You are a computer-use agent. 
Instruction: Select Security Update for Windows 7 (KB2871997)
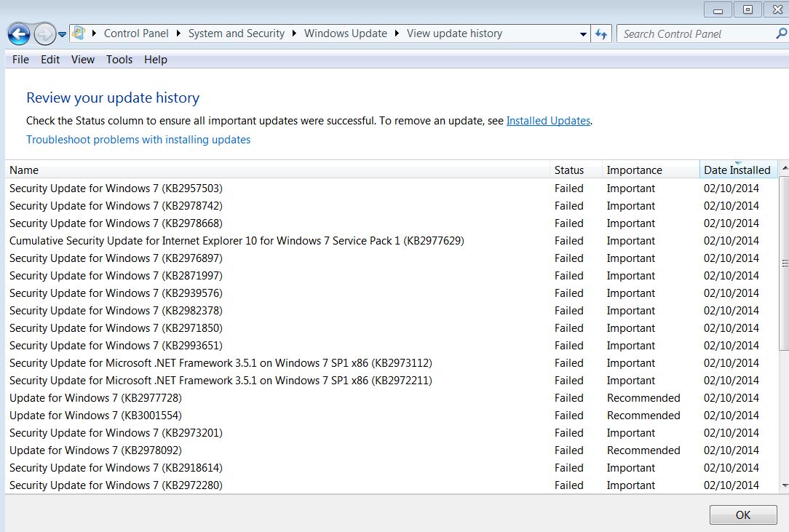[x=116, y=276]
